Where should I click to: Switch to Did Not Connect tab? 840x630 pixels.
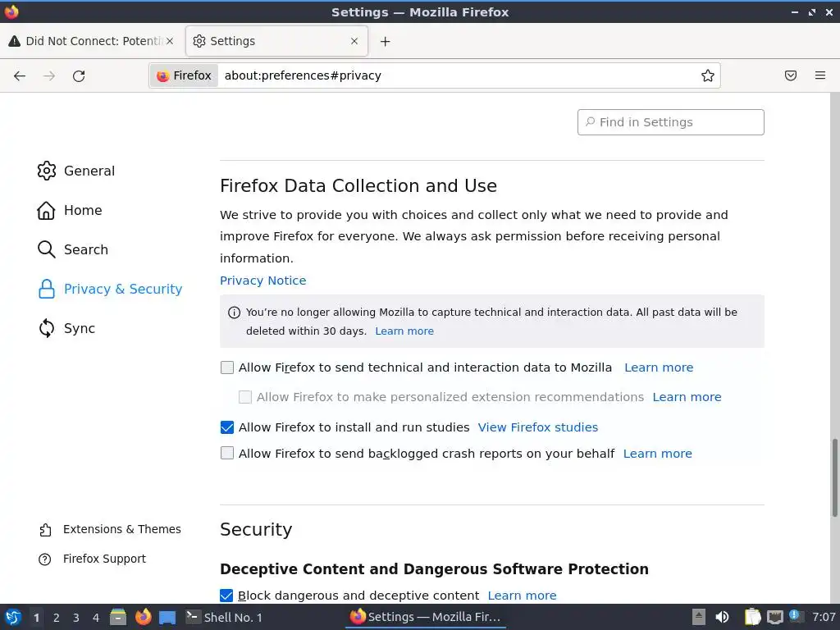pos(90,41)
